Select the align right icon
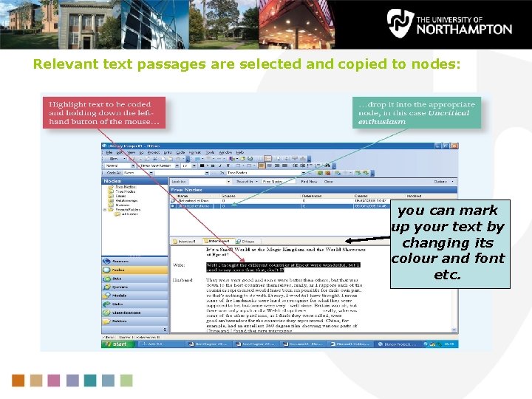The width and height of the screenshot is (532, 399). pos(277,166)
